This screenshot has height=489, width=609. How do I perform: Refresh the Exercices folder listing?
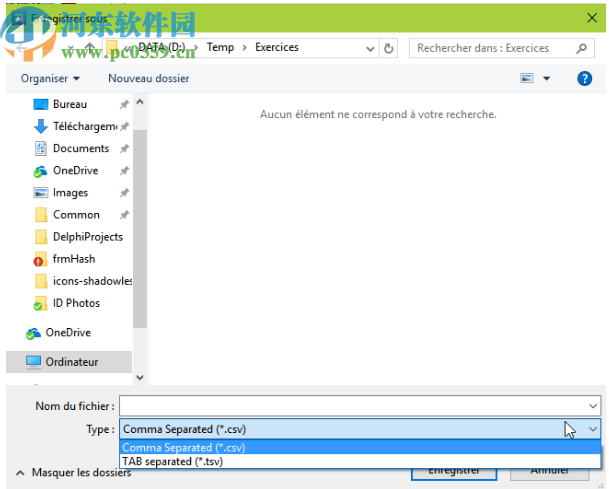point(388,49)
